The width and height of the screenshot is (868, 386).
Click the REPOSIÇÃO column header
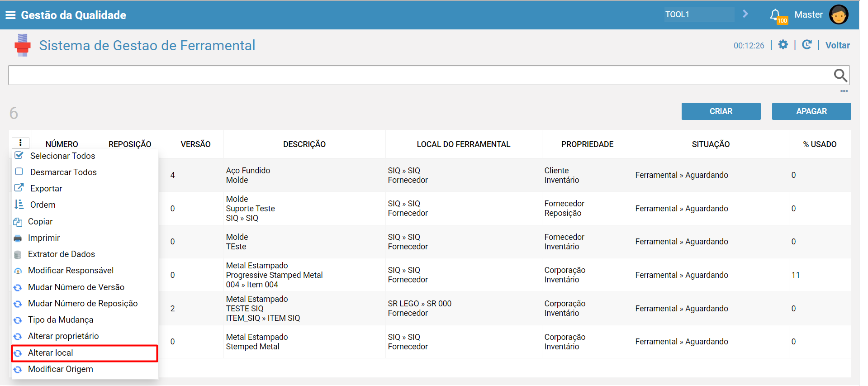130,144
